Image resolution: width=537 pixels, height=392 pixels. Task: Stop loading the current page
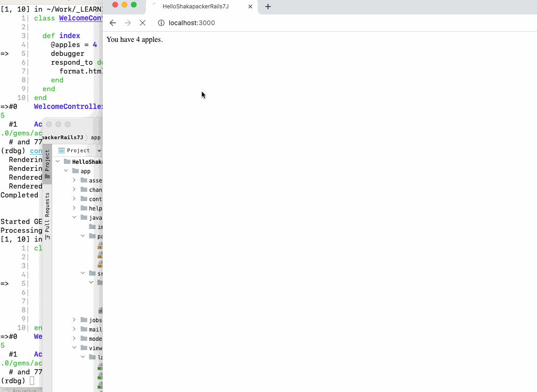tap(142, 22)
